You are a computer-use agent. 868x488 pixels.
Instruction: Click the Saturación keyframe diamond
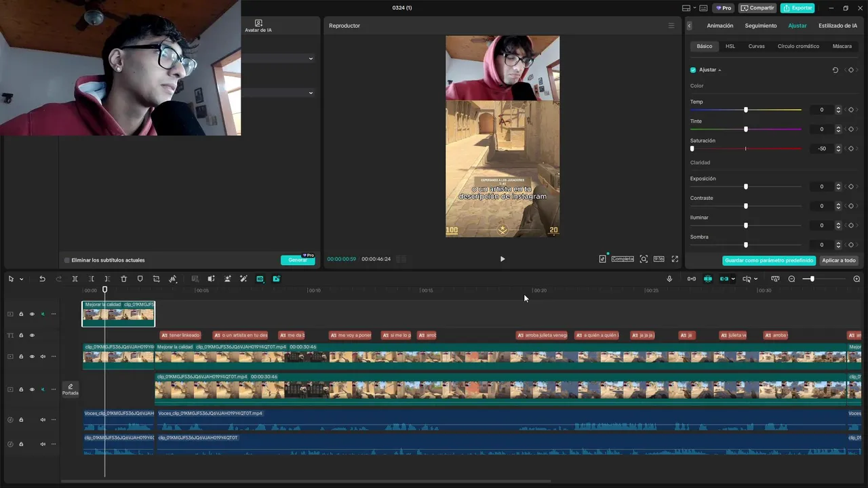850,148
